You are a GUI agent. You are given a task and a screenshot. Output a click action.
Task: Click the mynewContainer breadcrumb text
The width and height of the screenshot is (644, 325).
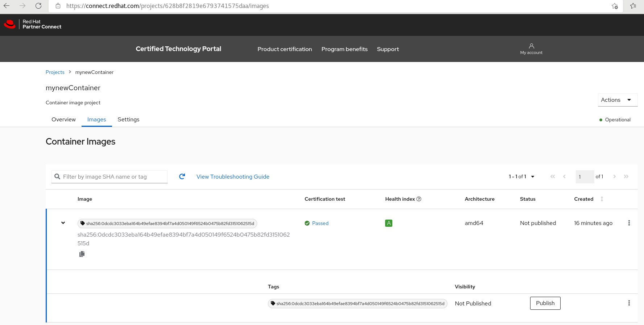point(94,72)
